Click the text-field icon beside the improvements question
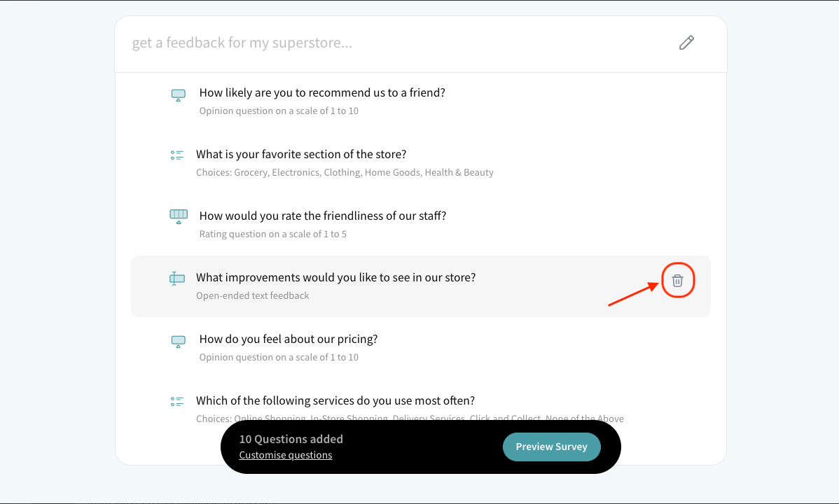Viewport: 839px width, 504px height. (177, 279)
